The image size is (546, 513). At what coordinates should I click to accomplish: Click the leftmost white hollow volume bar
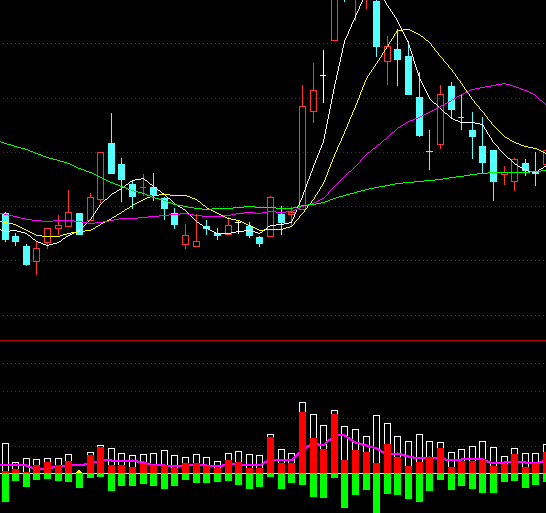click(x=5, y=458)
